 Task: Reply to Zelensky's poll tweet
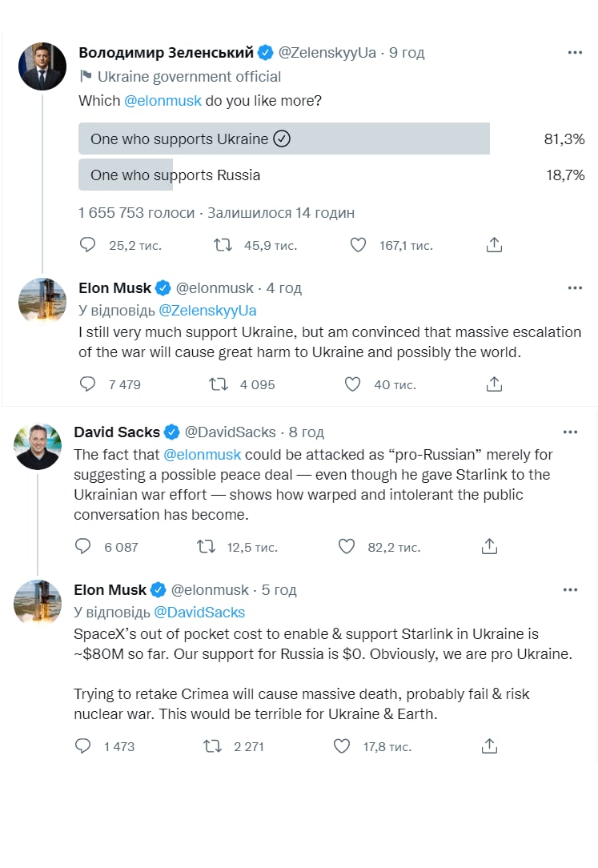(87, 244)
